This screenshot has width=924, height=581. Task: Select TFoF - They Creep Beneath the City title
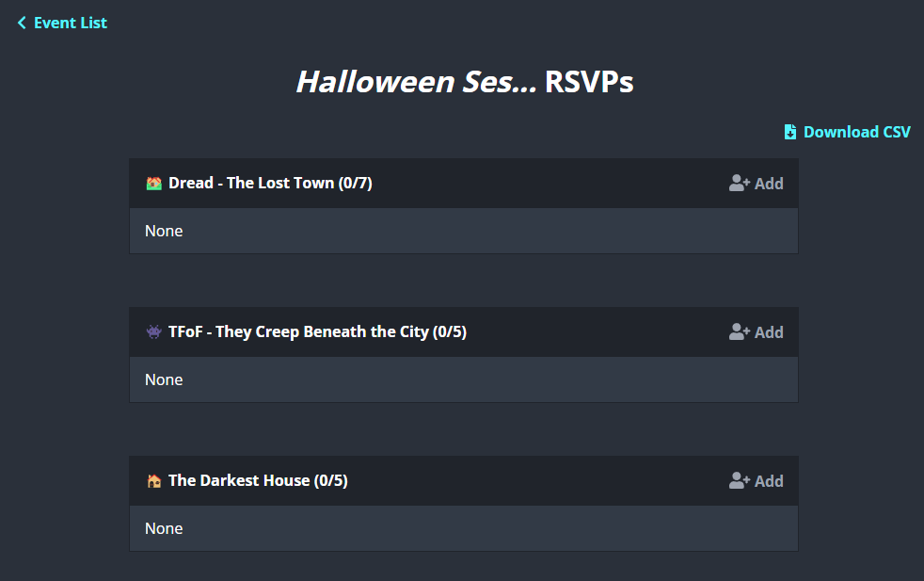[317, 331]
